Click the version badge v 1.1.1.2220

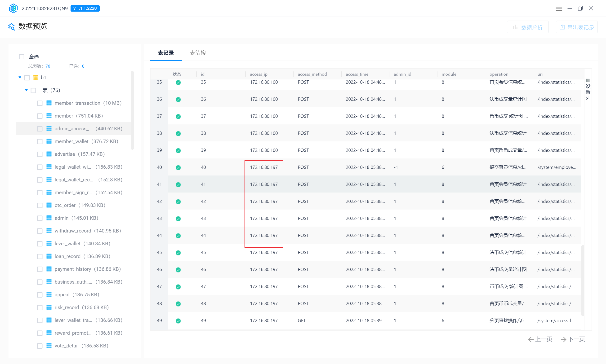coord(85,8)
